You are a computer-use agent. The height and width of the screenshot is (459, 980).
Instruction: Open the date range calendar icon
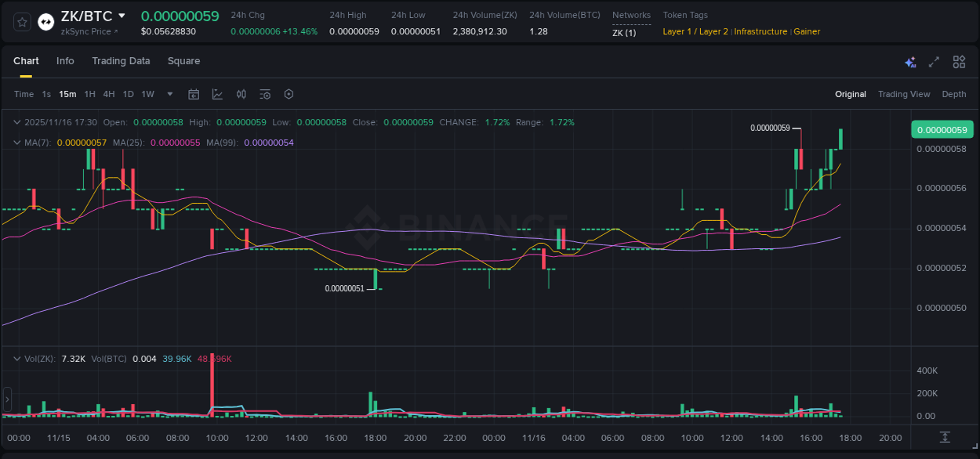coord(194,94)
